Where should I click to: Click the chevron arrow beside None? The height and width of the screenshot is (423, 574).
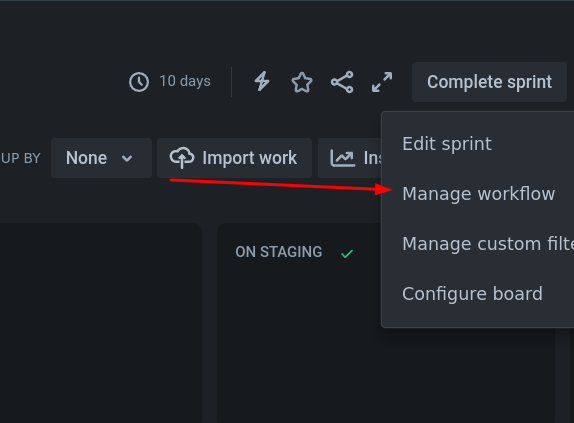click(x=127, y=158)
